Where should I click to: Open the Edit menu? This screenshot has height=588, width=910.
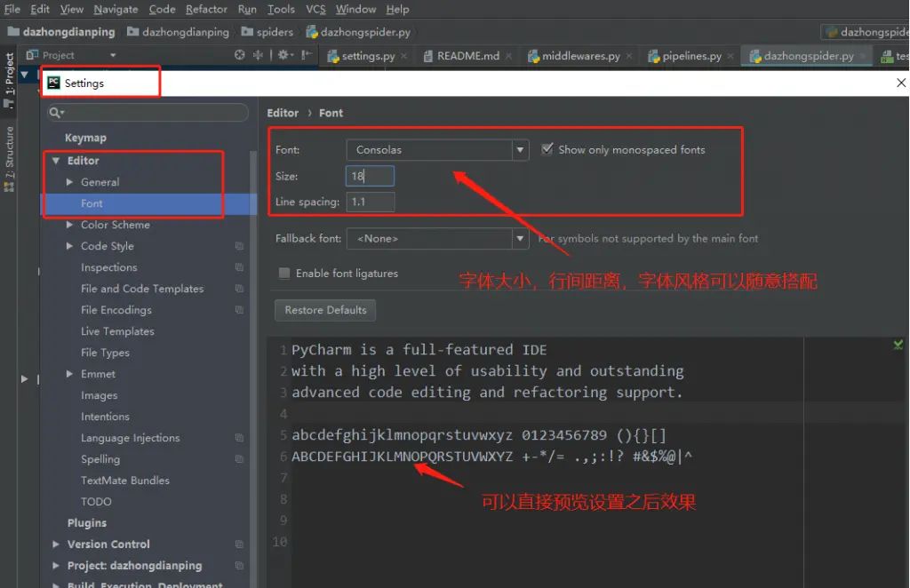pos(40,9)
